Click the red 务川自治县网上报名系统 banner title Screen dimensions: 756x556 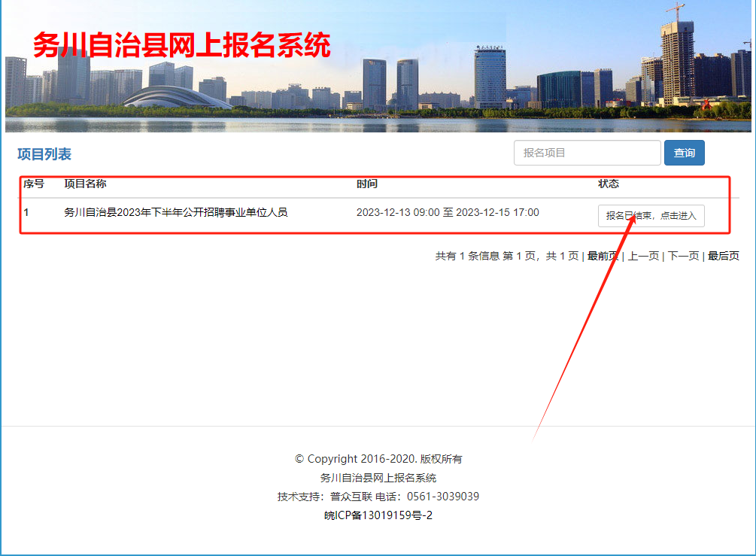point(181,45)
